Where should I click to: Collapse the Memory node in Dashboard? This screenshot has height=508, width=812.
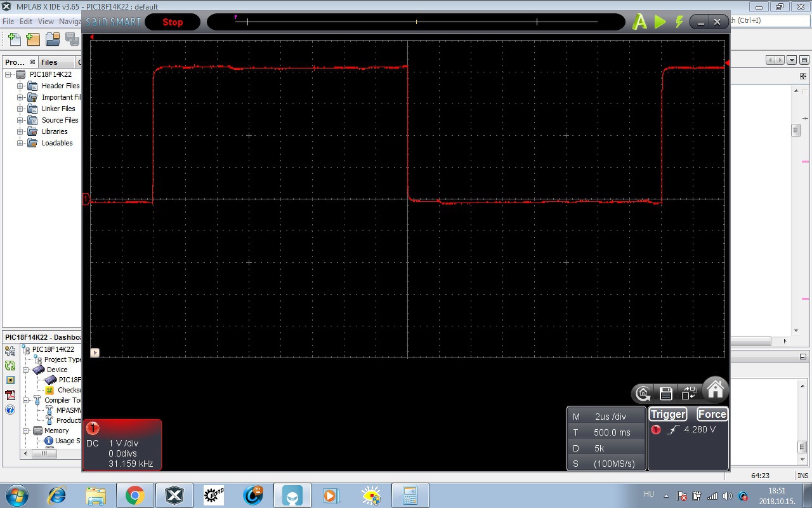coord(26,431)
